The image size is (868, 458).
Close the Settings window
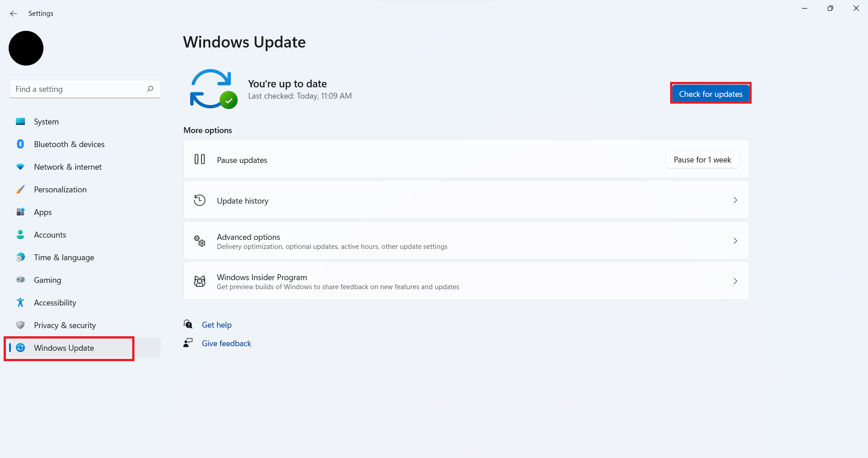coord(856,8)
